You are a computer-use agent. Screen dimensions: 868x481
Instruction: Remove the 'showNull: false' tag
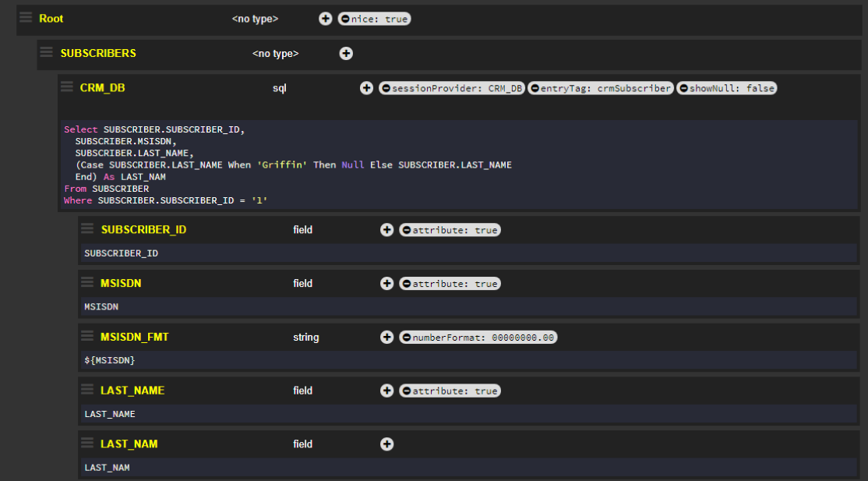683,88
